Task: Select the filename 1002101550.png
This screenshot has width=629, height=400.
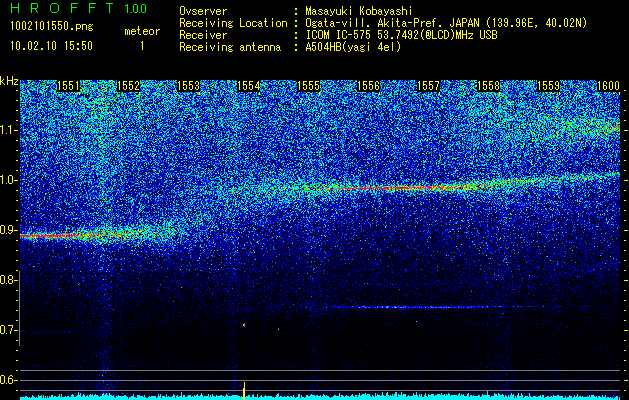Action: [x=52, y=26]
